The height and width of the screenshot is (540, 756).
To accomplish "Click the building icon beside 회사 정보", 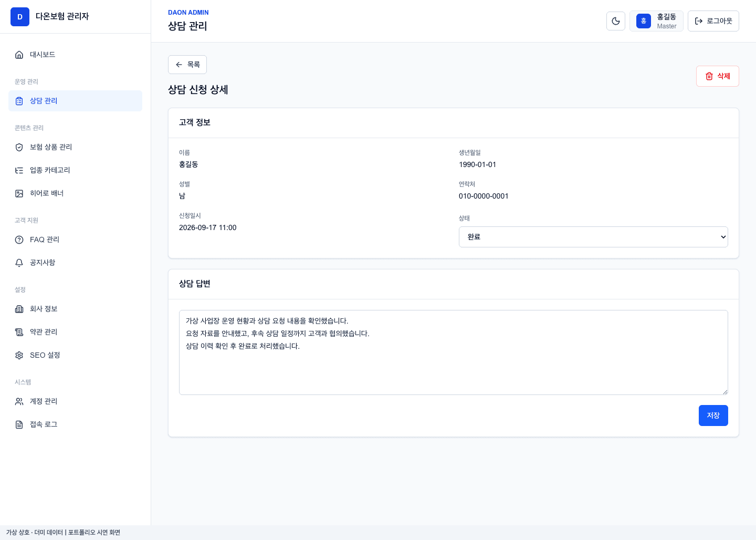I will [19, 309].
